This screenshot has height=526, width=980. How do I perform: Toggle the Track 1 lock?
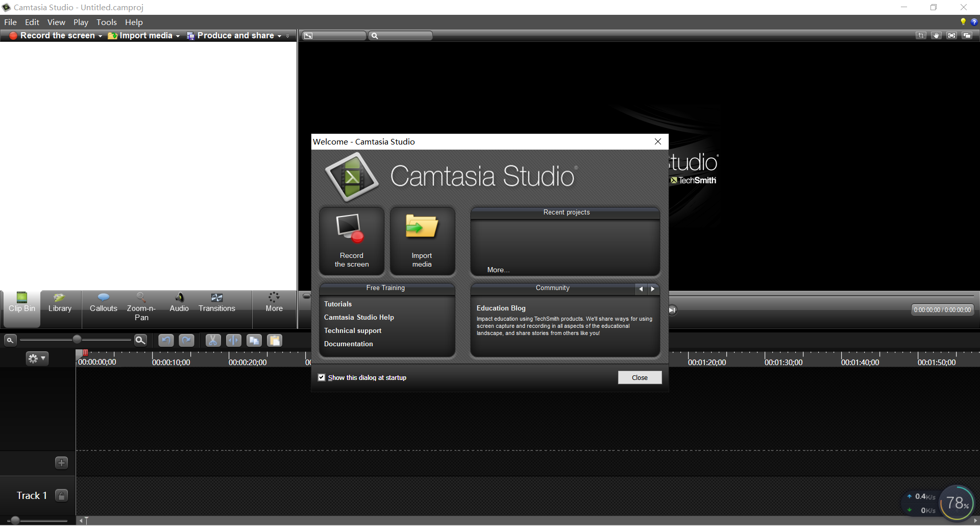pyautogui.click(x=61, y=495)
